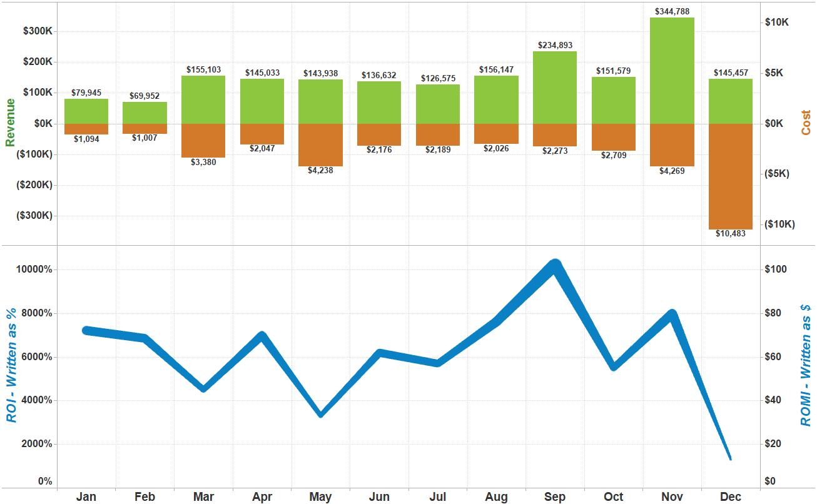Click the Jun month label on the x-axis
Image resolution: width=817 pixels, height=504 pixels.
(x=379, y=497)
